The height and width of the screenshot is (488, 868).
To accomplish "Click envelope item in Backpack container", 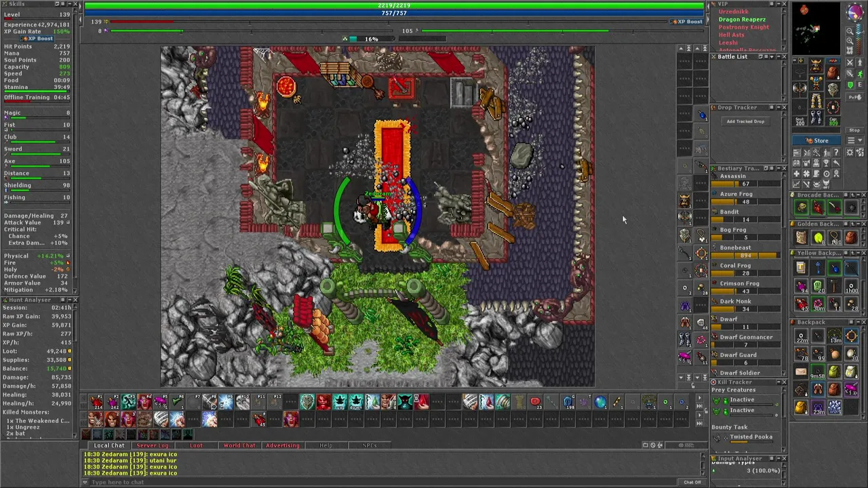I will coord(801,371).
